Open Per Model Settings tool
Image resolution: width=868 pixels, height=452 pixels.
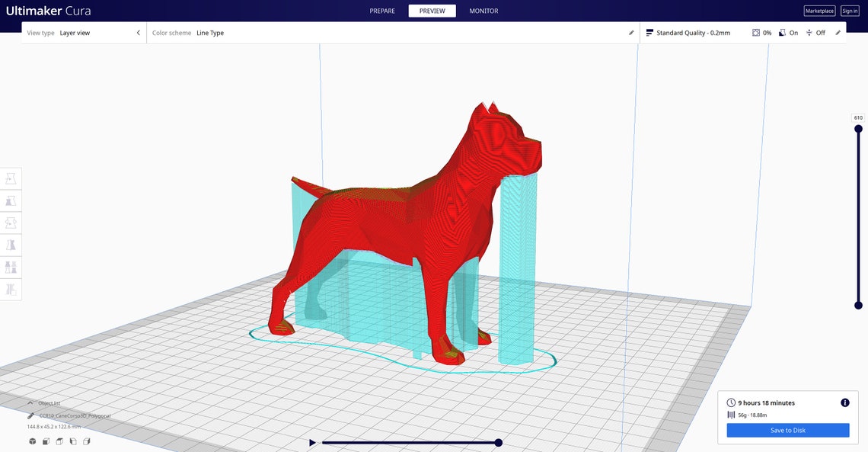click(11, 267)
